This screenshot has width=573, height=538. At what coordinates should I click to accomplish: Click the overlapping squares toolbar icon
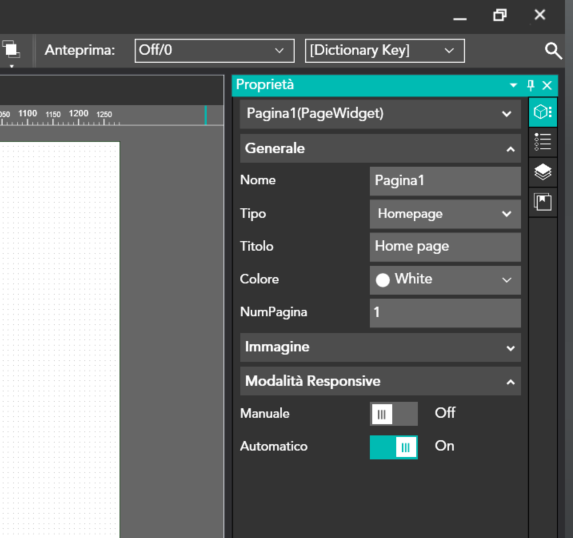(11, 49)
